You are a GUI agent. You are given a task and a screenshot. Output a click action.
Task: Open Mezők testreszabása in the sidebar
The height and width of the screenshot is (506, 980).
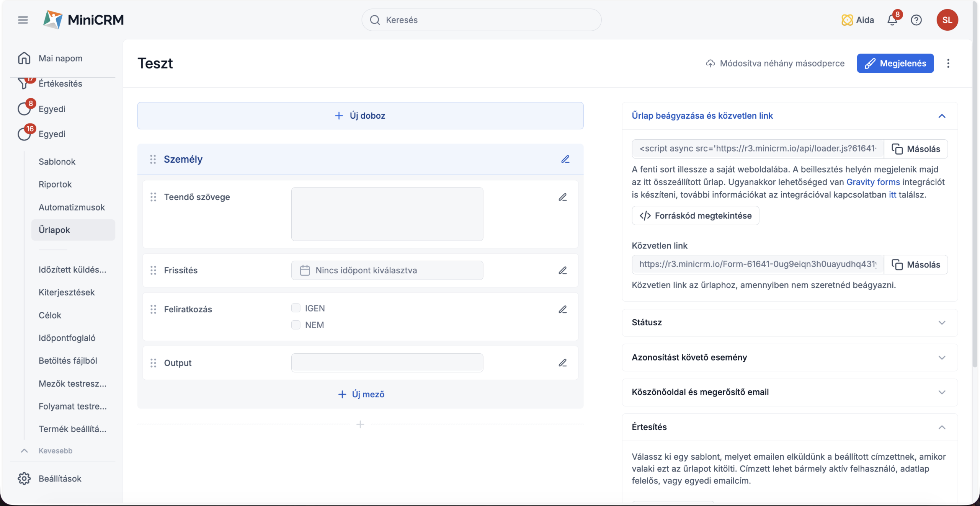(x=72, y=384)
